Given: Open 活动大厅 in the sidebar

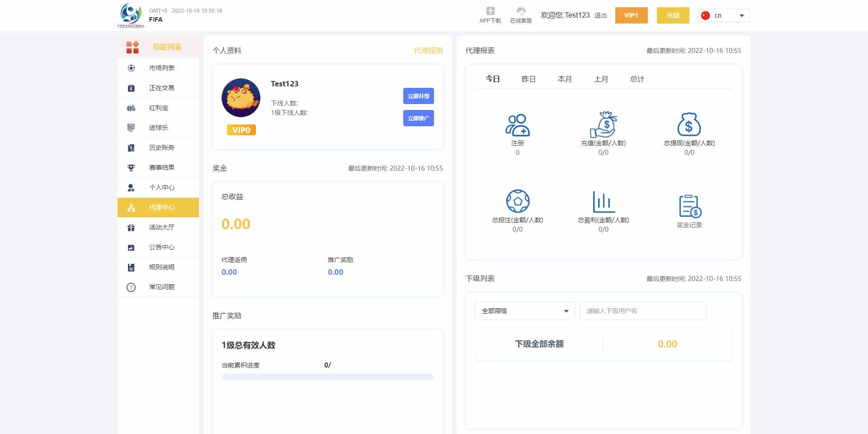Looking at the screenshot, I should [158, 227].
